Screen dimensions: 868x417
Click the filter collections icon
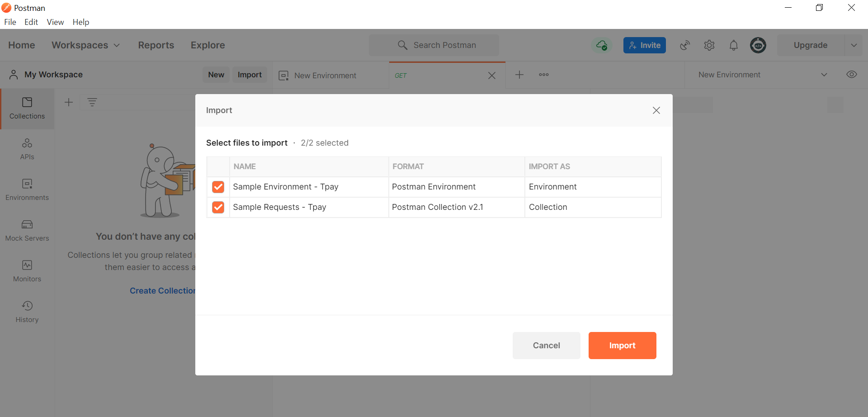[92, 102]
